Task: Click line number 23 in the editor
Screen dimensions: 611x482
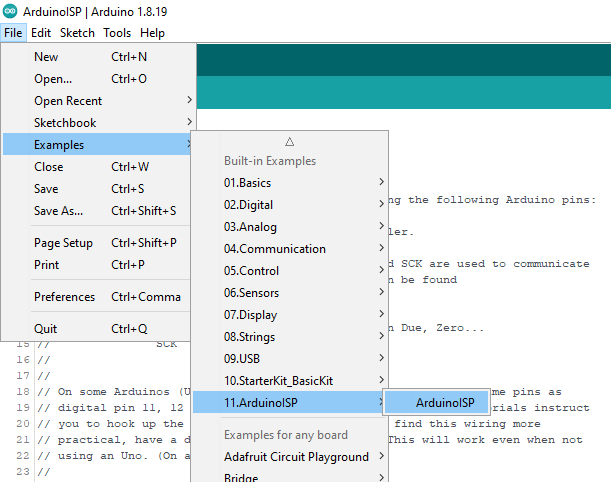Action: click(x=23, y=472)
